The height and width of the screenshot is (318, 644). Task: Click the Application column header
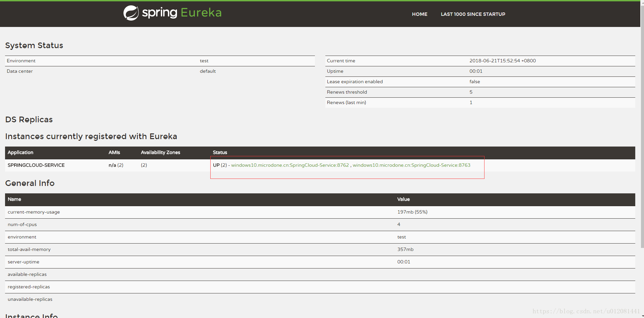21,152
